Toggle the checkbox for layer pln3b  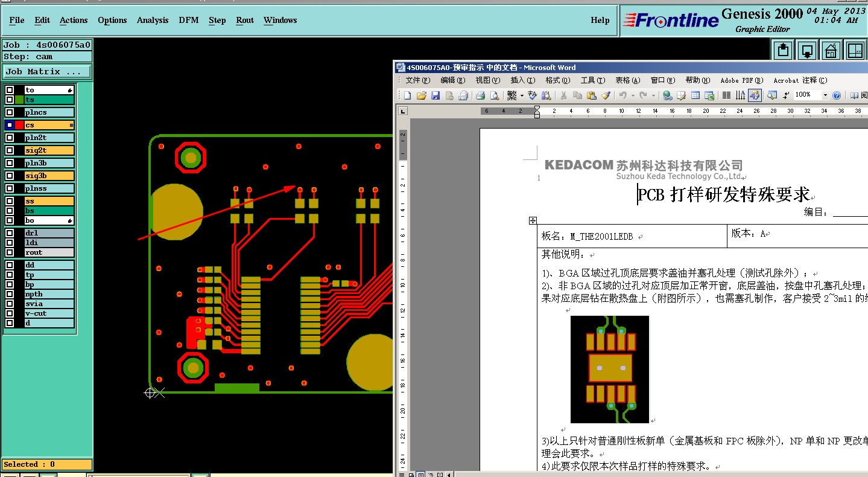[10, 163]
